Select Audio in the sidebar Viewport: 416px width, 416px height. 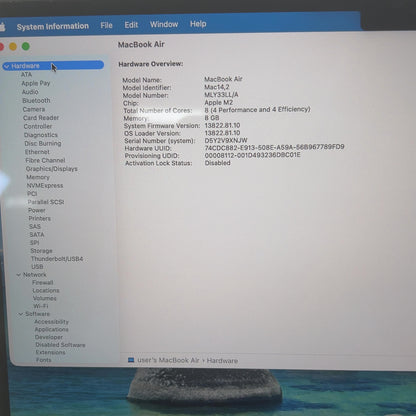tap(30, 92)
